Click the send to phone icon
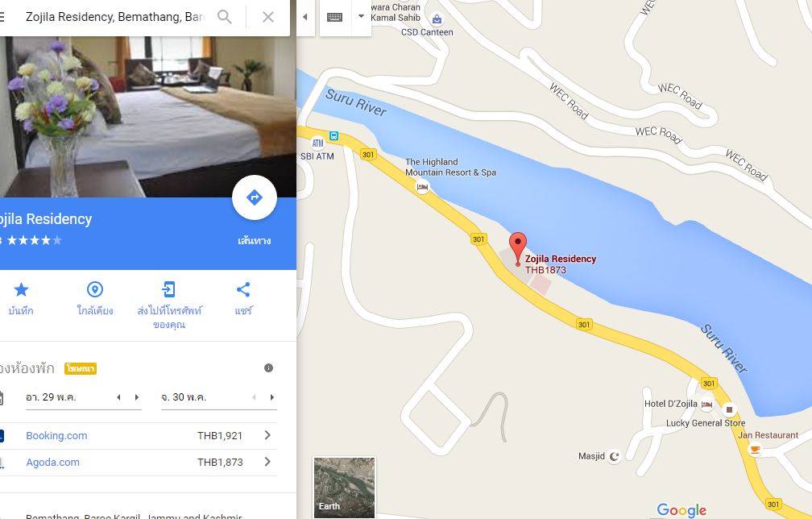812x519 pixels. point(169,289)
